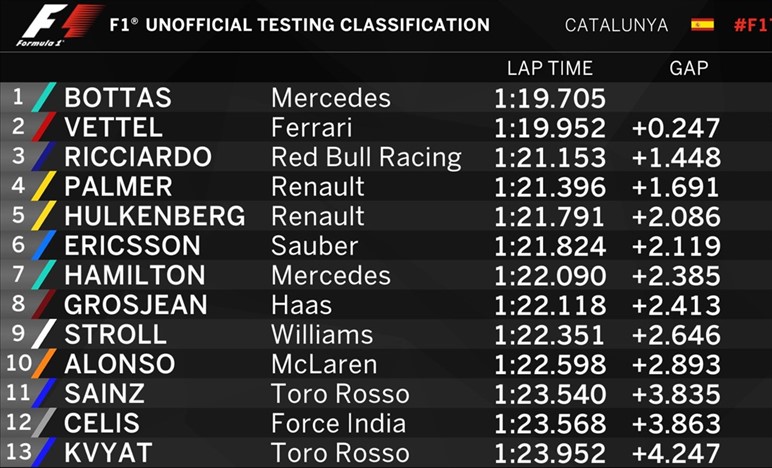The height and width of the screenshot is (468, 772).
Task: Click Kvyat's gap value +4.247
Action: [676, 453]
